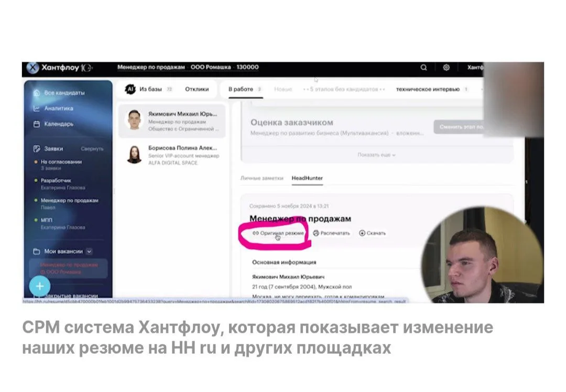This screenshot has height=392, width=566.
Task: Open Аналитика in sidebar
Action: coord(59,108)
